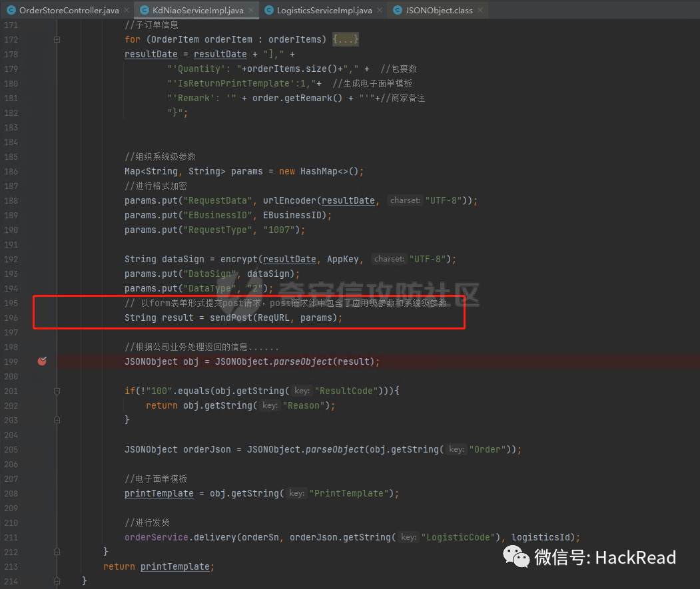Image resolution: width=700 pixels, height=589 pixels.
Task: Click the "ResultCode" string literal
Action: click(346, 391)
